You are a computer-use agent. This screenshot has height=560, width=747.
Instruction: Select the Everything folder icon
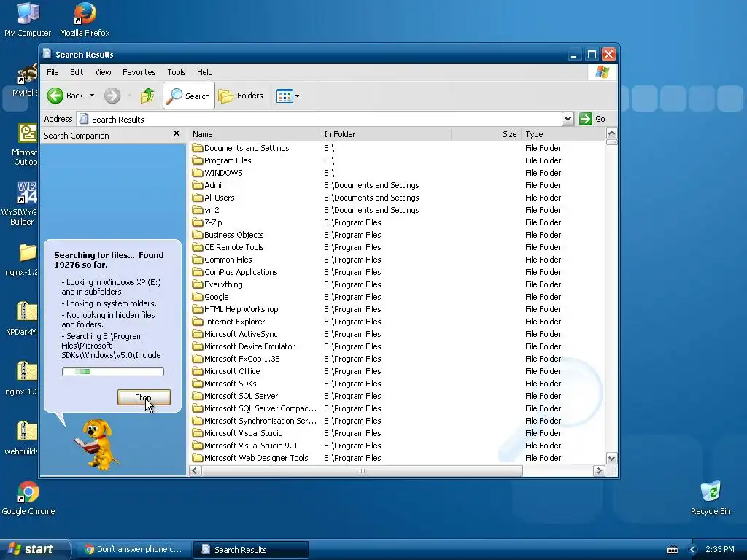(198, 284)
